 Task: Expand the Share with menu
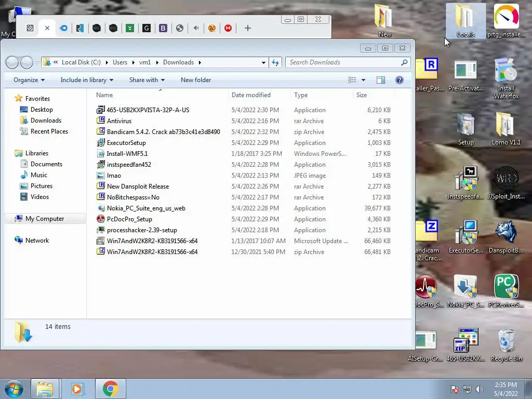coord(147,80)
